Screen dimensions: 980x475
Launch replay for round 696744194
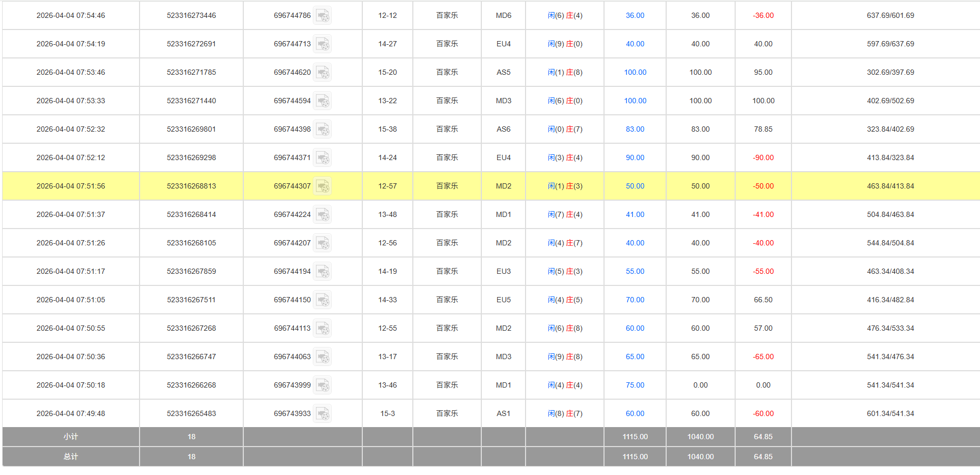(x=322, y=272)
